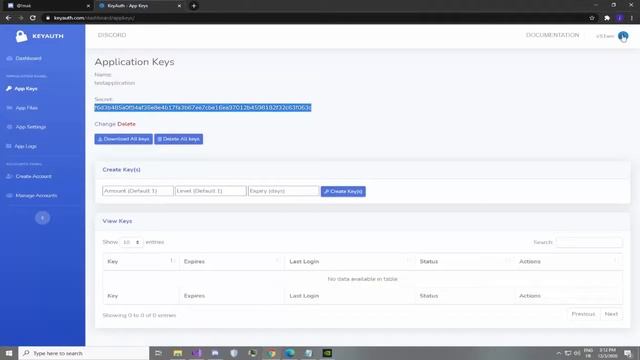This screenshot has width=640, height=360.
Task: Click the highlighted application secret string
Action: point(203,107)
